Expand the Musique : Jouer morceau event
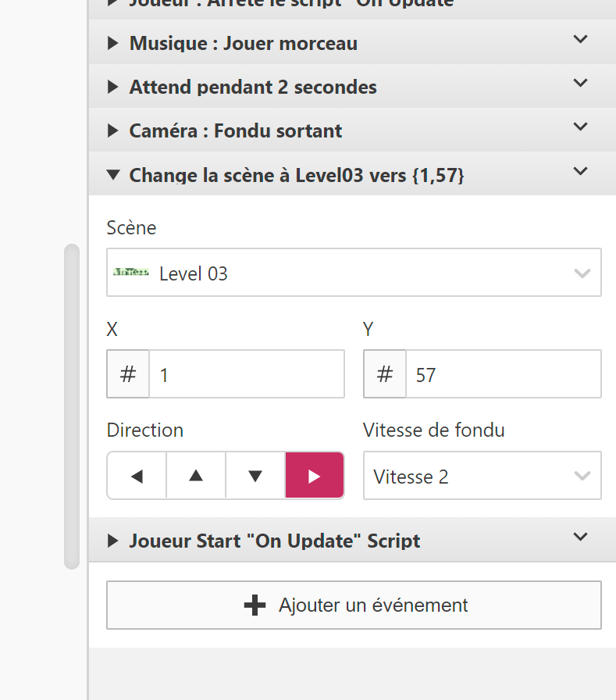 [x=112, y=44]
